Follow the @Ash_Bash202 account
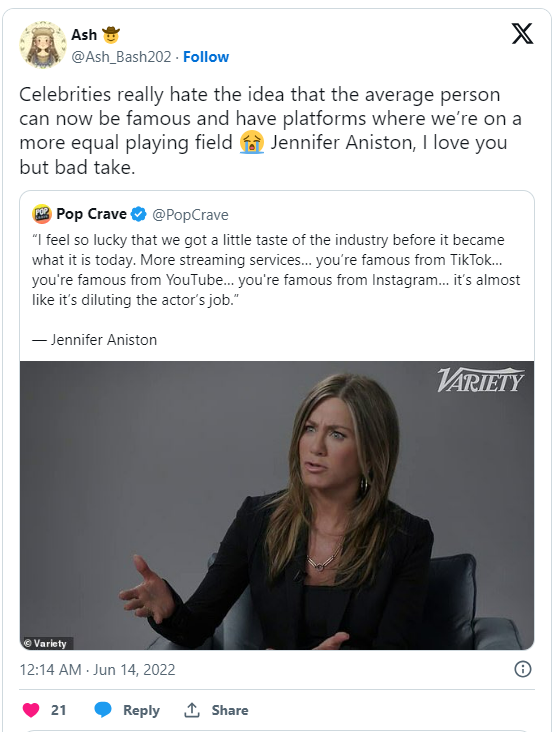This screenshot has height=732, width=552. 206,57
